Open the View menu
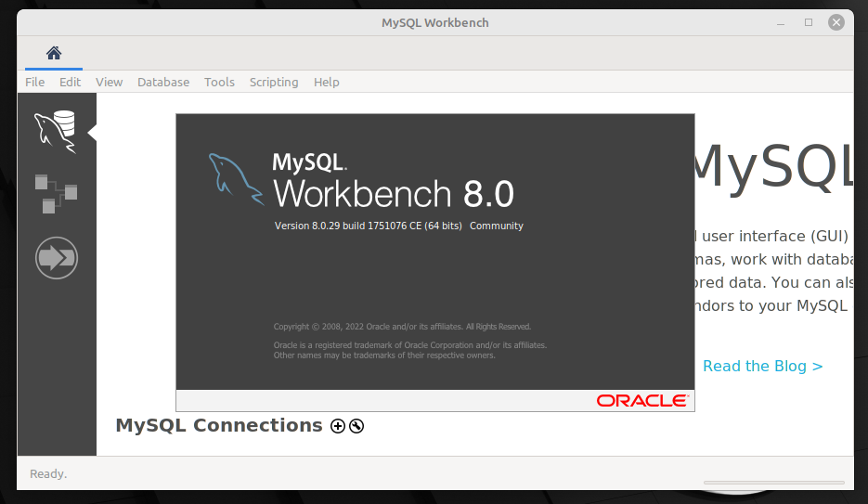 tap(109, 82)
